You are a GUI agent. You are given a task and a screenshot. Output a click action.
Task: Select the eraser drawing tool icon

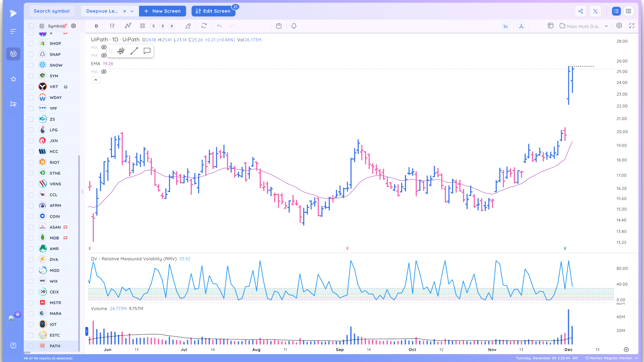(x=188, y=26)
